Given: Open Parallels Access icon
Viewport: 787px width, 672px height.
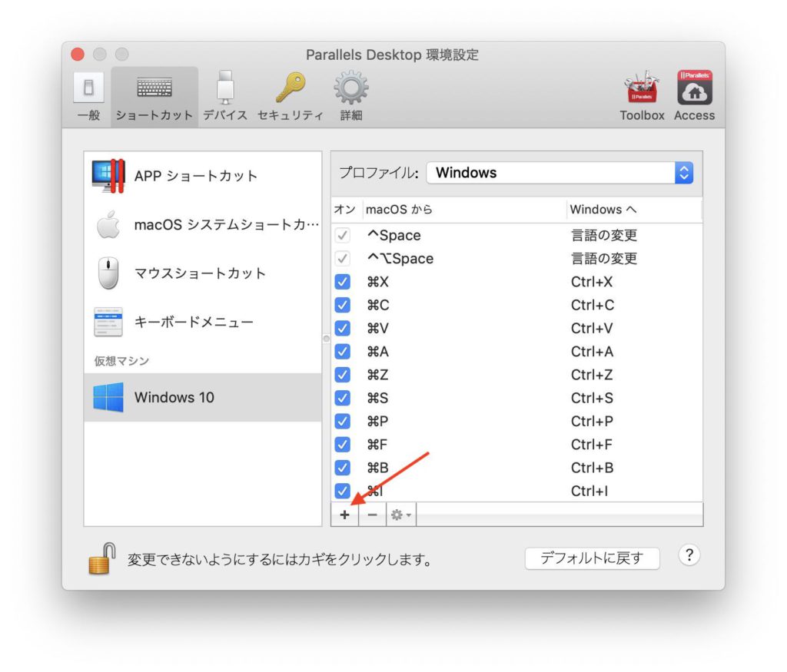Looking at the screenshot, I should (694, 97).
